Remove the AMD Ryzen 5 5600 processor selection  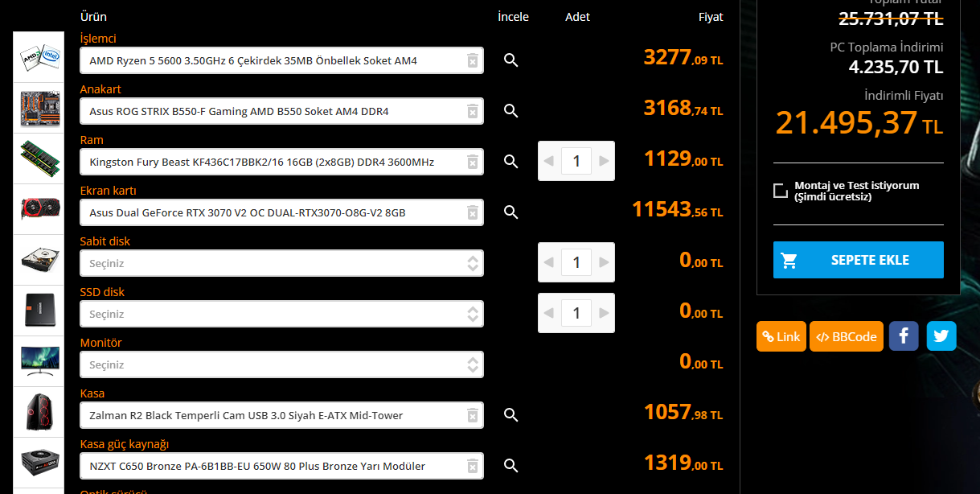(x=473, y=60)
